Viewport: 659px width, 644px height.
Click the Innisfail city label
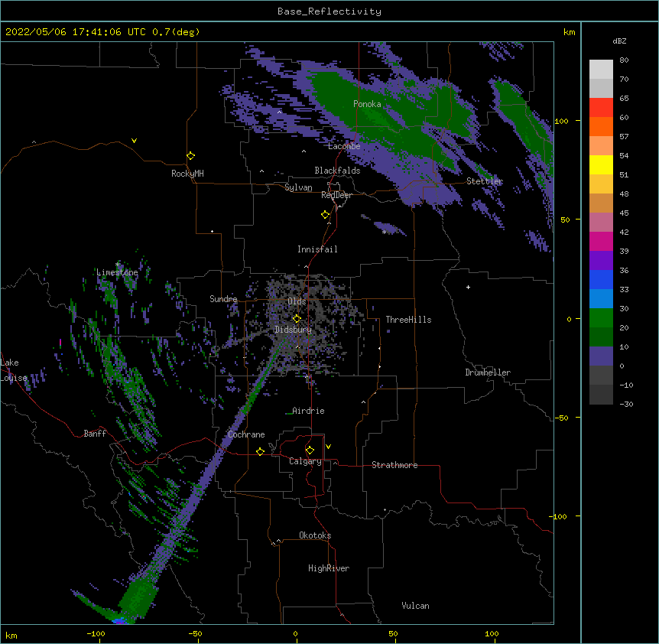317,249
